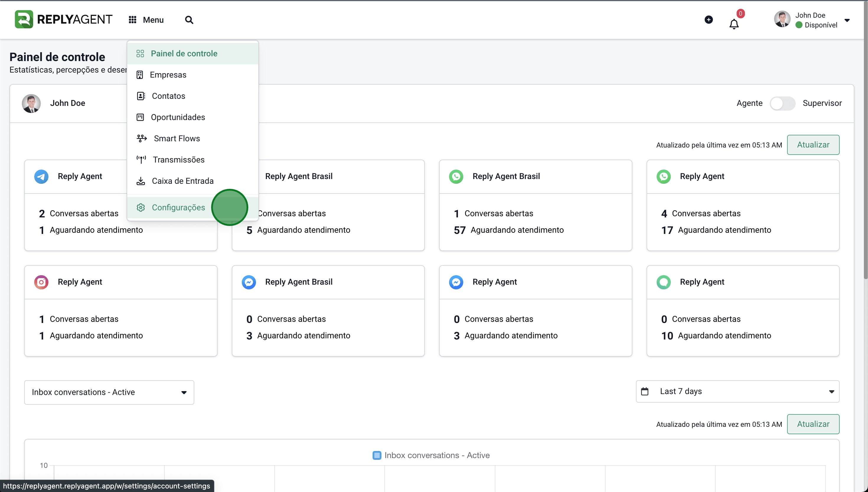The width and height of the screenshot is (868, 492).
Task: Click the green chat icon on last Reply Agent card
Action: coord(663,282)
